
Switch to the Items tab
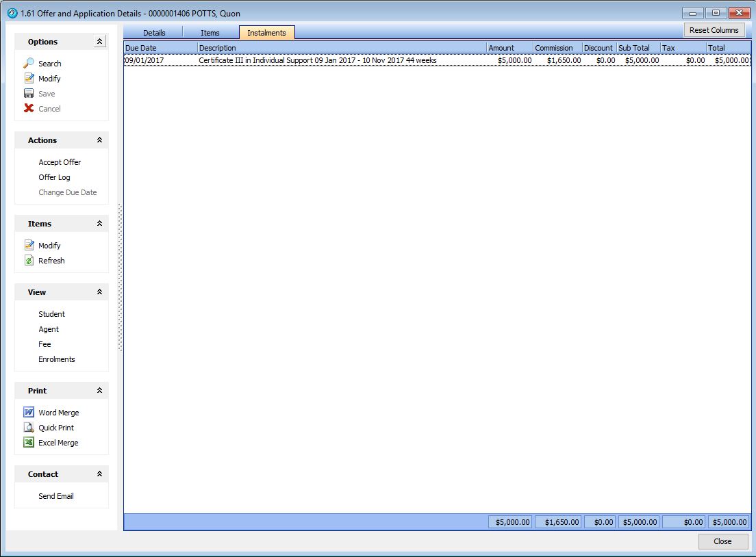point(210,33)
